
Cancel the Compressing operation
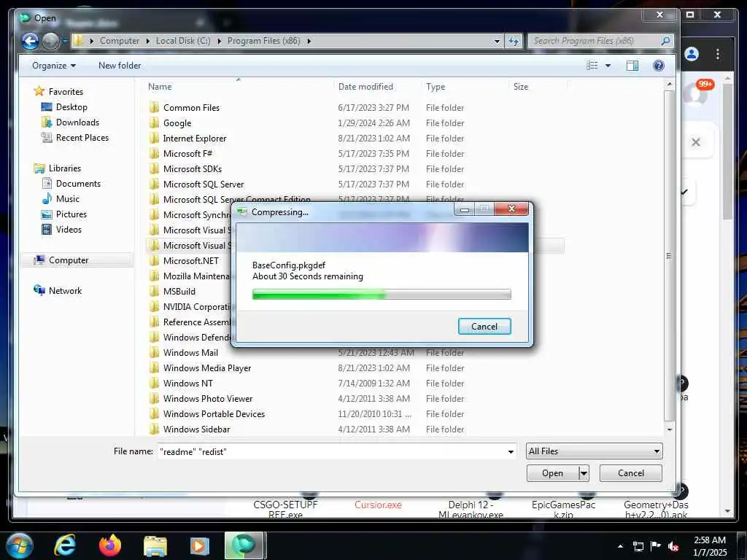pyautogui.click(x=484, y=326)
